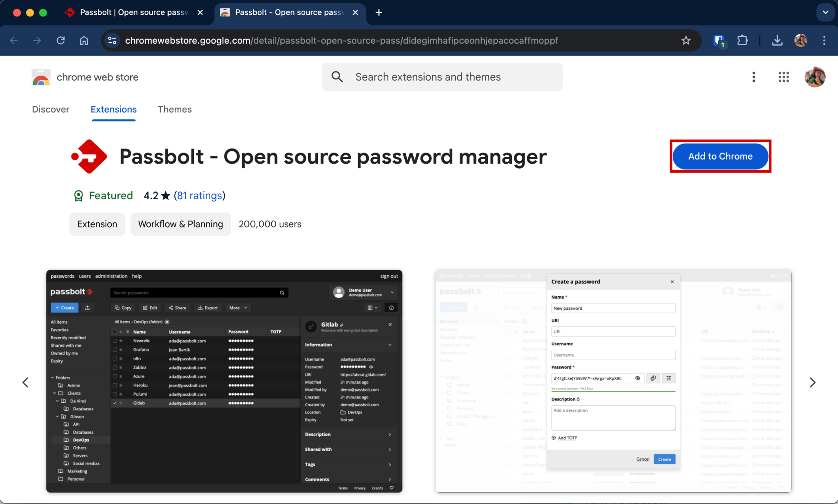The height and width of the screenshot is (504, 838).
Task: Open the browser profile avatar
Action: [x=800, y=40]
